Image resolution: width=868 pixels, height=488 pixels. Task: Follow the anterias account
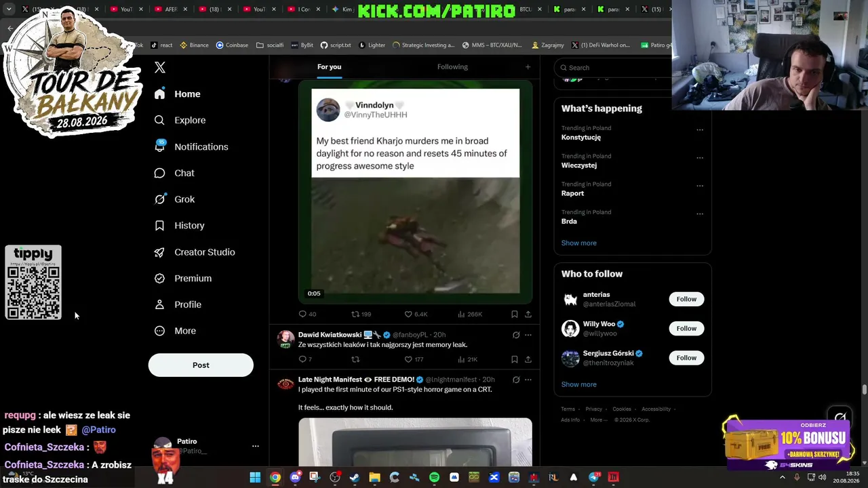point(686,299)
